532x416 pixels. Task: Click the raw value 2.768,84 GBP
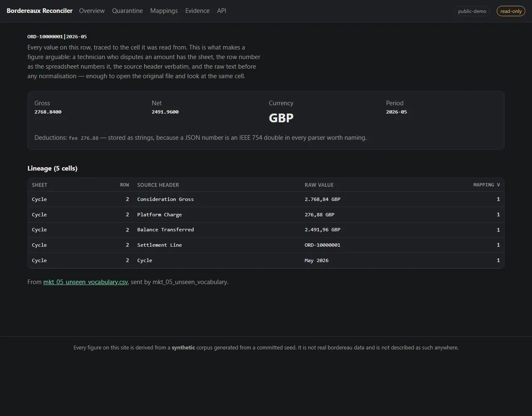tap(323, 199)
